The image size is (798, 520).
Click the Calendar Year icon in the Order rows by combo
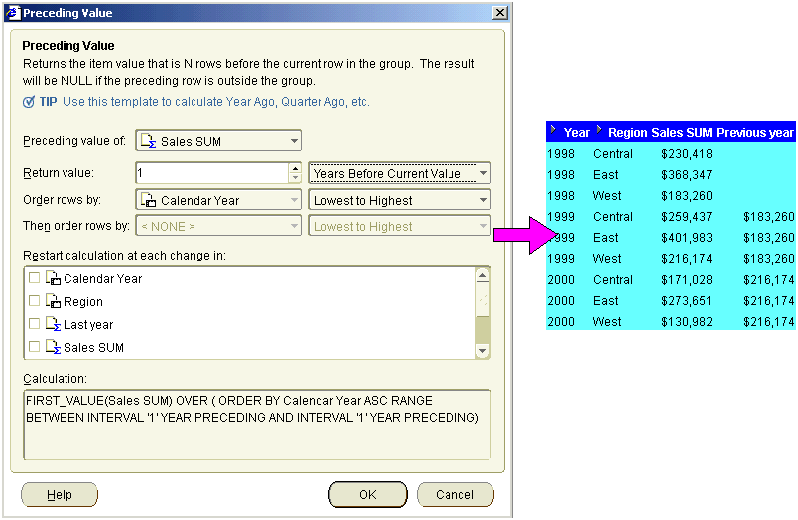pos(148,200)
